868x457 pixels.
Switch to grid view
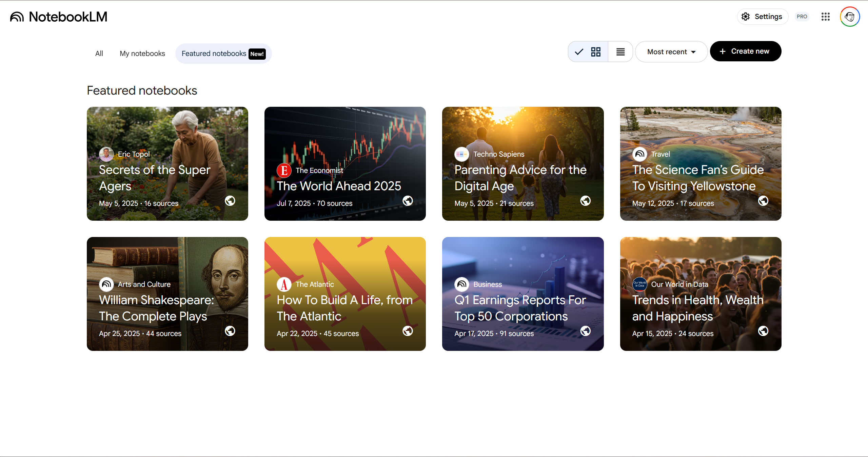point(588,52)
